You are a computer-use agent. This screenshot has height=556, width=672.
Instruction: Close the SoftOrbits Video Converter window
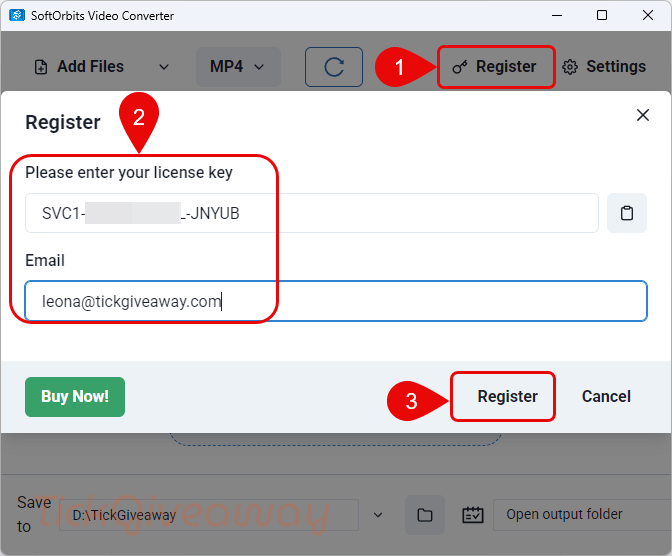tap(648, 15)
